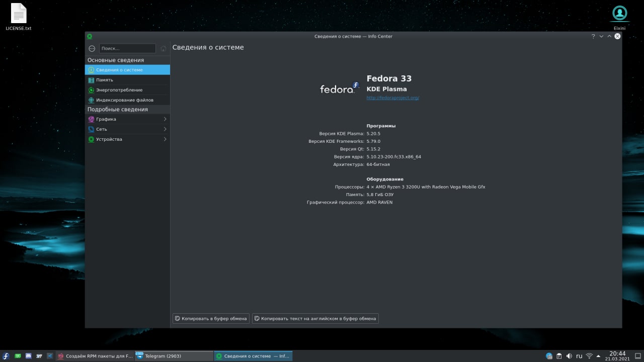This screenshot has width=644, height=362.
Task: Click the Eixini user icon on desktop
Action: (x=619, y=17)
